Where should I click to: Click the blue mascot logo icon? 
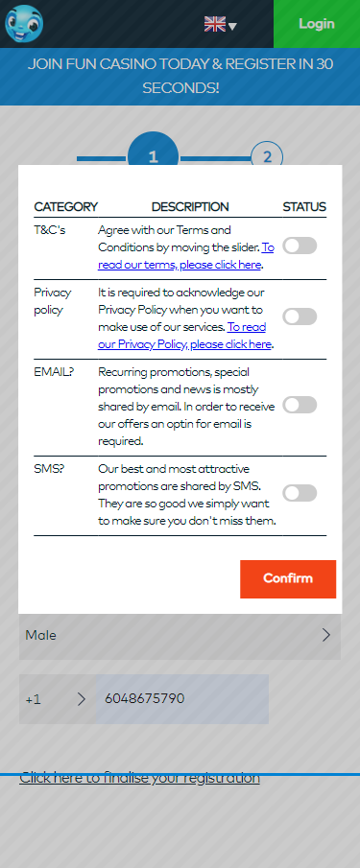pos(24,24)
